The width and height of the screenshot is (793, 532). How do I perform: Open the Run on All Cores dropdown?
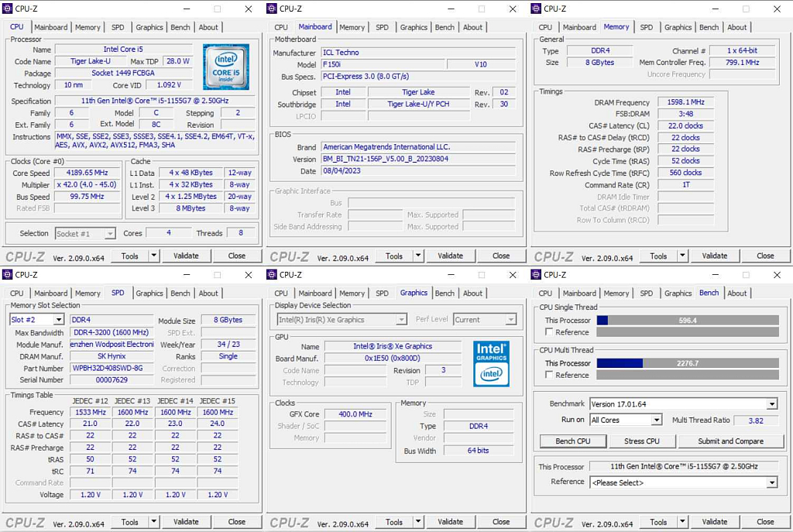click(656, 420)
